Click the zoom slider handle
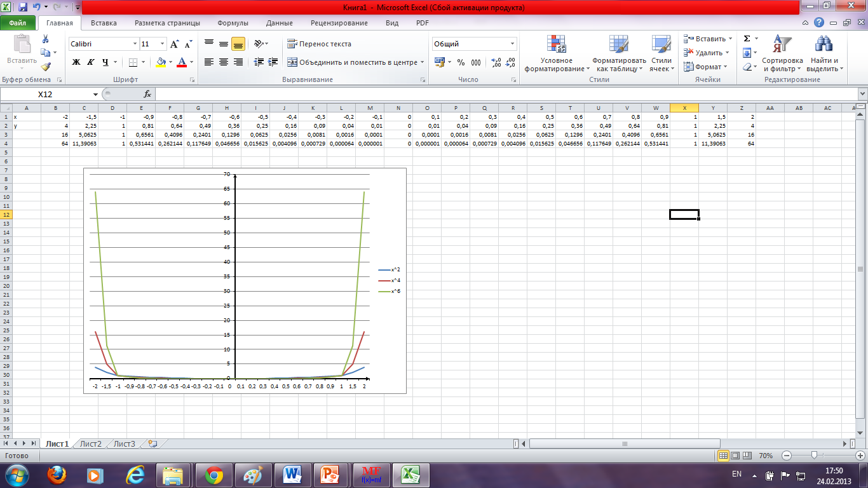 click(x=815, y=456)
